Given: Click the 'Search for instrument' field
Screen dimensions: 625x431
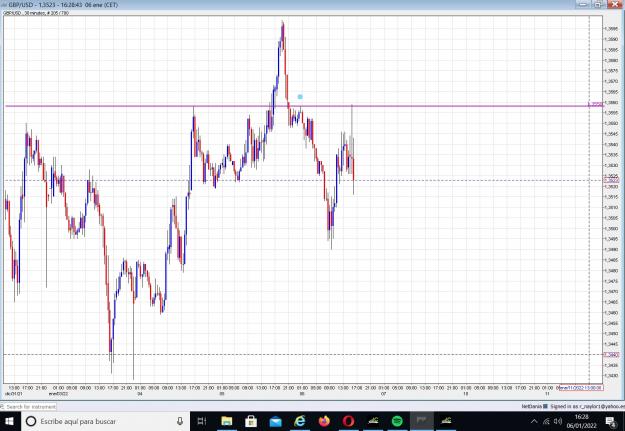Looking at the screenshot, I should [x=28, y=407].
